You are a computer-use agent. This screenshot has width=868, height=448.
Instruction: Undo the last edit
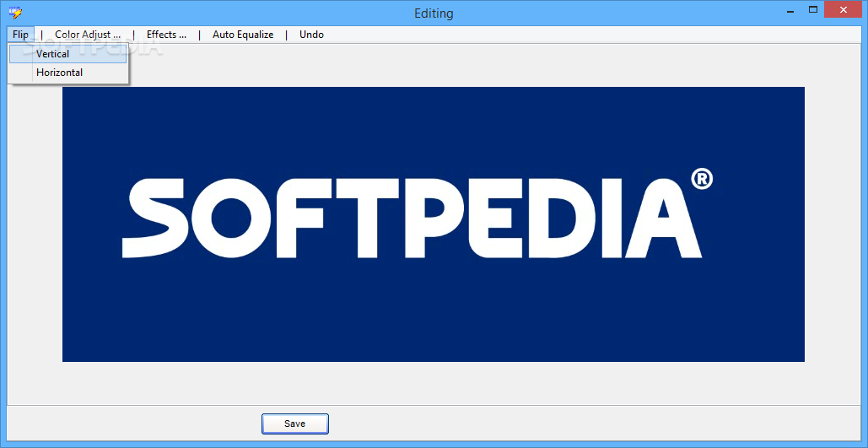[311, 35]
